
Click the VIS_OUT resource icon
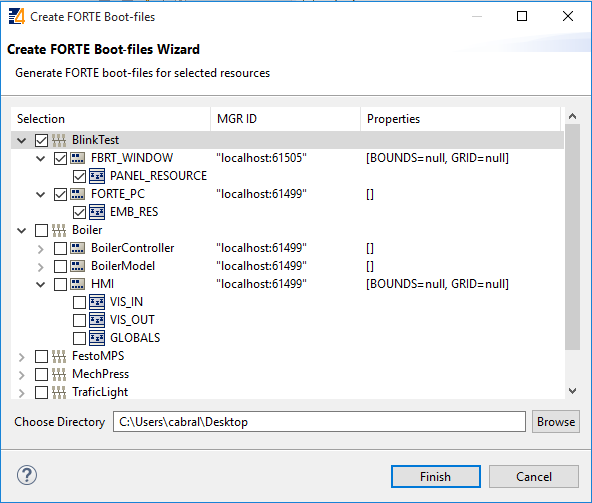97,320
